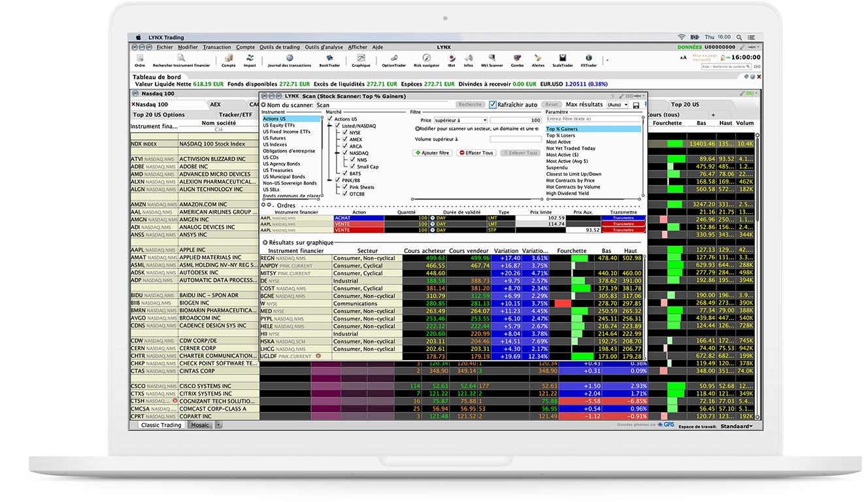Image resolution: width=868 pixels, height=502 pixels.
Task: Transmit the AAPL STP sell order
Action: pyautogui.click(x=623, y=230)
